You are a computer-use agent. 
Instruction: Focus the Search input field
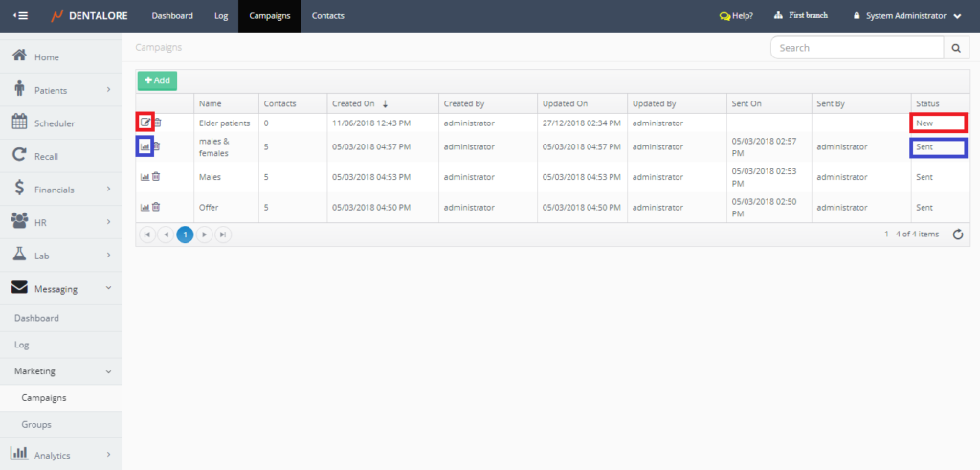pyautogui.click(x=857, y=48)
